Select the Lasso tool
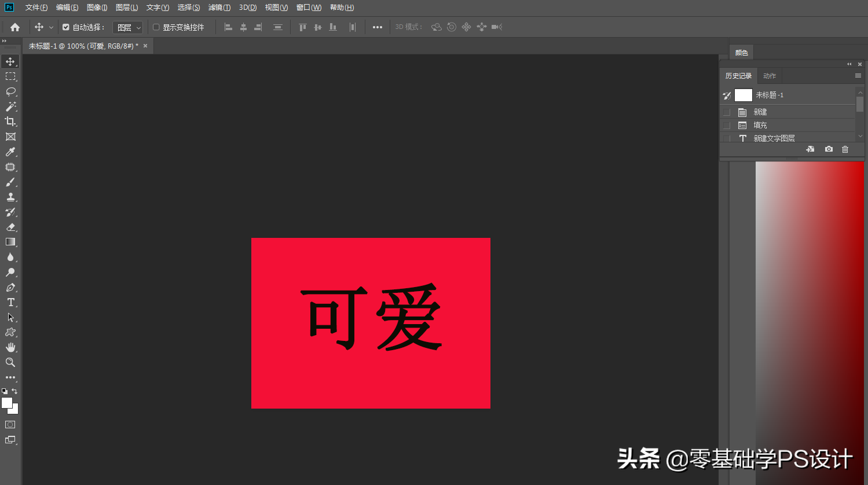868x485 pixels. point(10,91)
